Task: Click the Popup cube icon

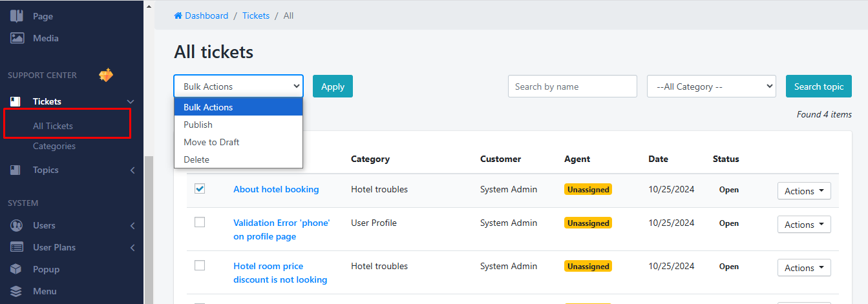Action: (x=16, y=269)
